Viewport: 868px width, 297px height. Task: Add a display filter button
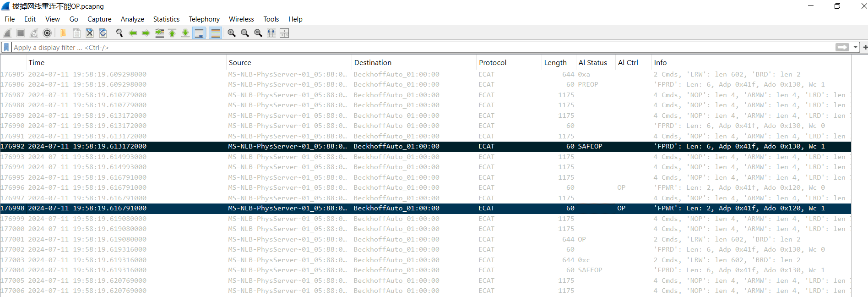[865, 47]
